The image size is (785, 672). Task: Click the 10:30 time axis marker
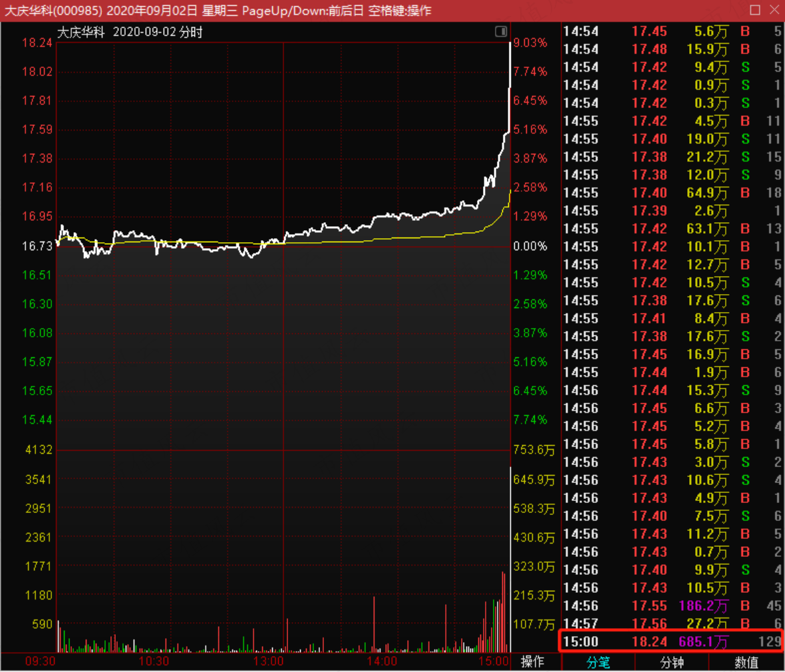click(154, 661)
